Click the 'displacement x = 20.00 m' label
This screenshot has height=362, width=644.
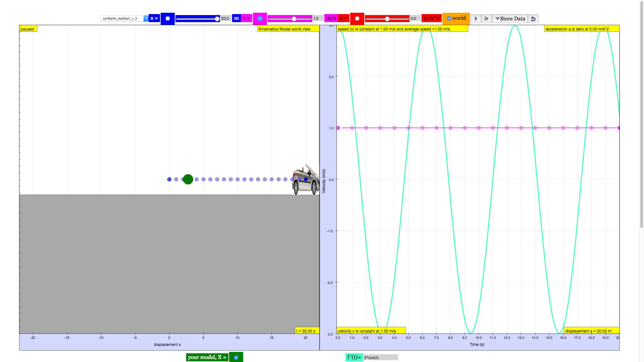[x=592, y=330]
